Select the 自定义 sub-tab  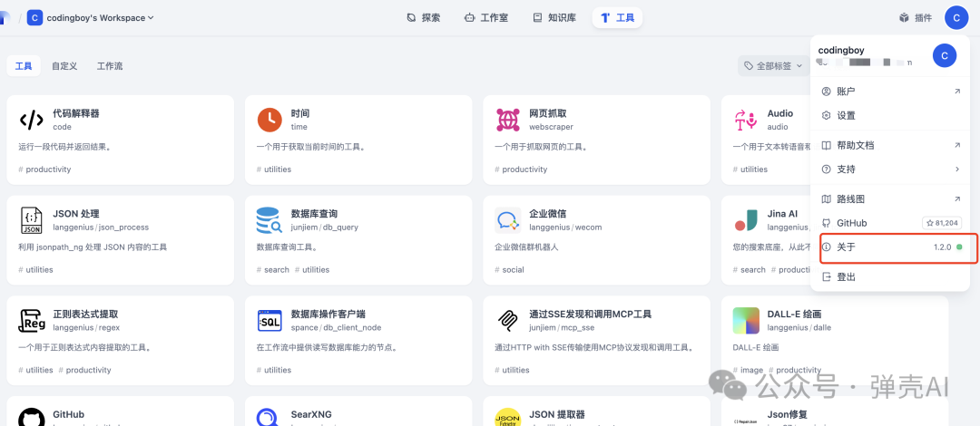[x=64, y=65]
